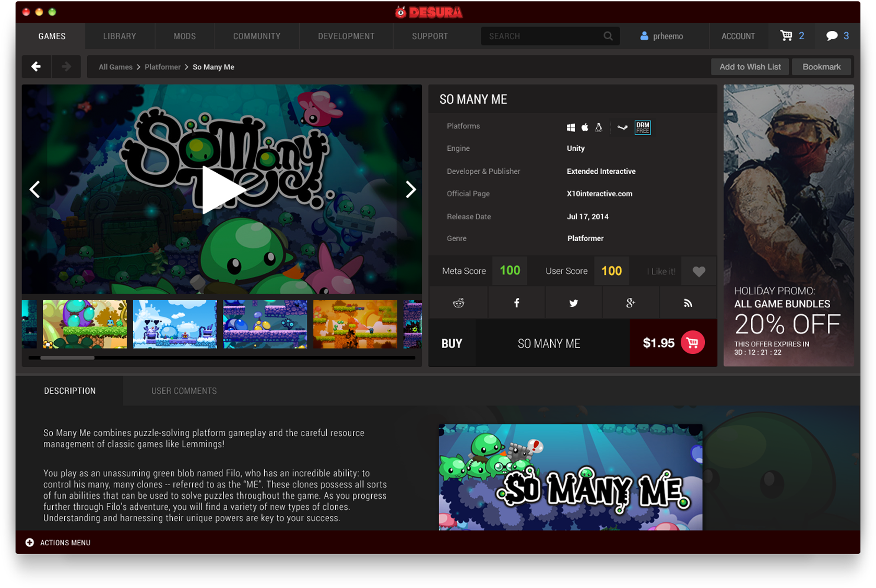Share the game on Facebook
The width and height of the screenshot is (876, 588).
click(x=516, y=303)
